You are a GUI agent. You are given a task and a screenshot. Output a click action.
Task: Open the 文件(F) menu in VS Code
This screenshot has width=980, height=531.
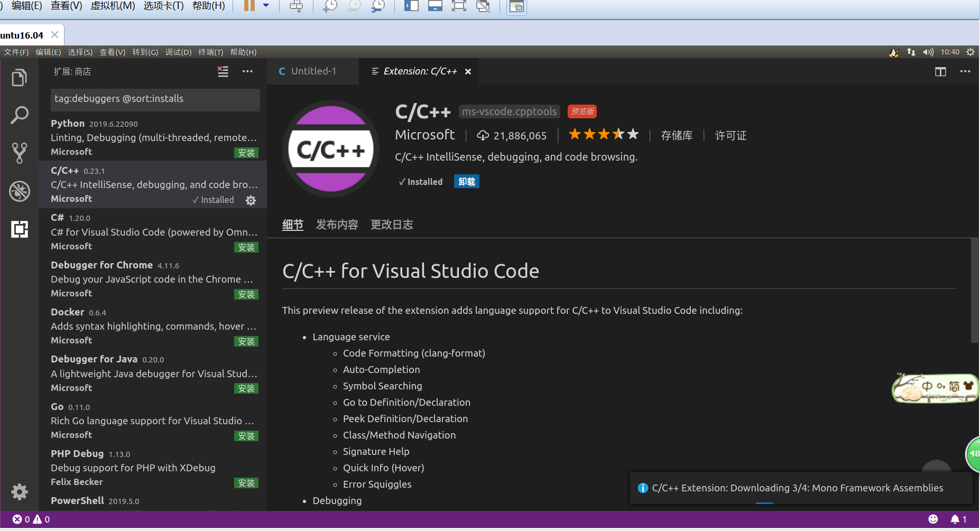coord(16,52)
